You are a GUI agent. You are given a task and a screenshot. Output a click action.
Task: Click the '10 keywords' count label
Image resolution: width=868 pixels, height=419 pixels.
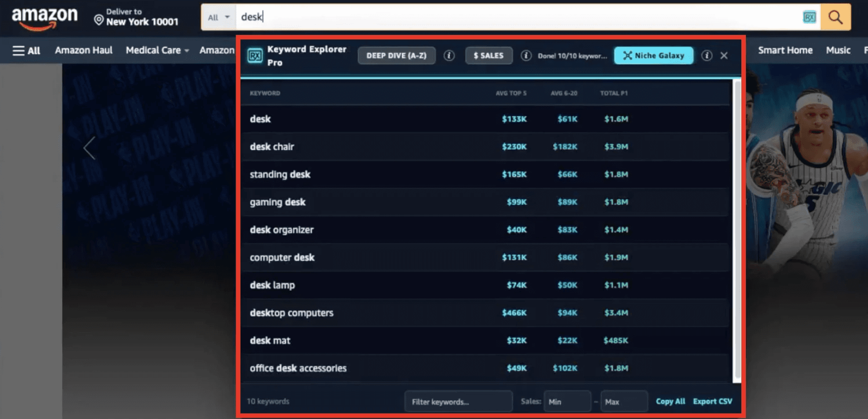(268, 401)
